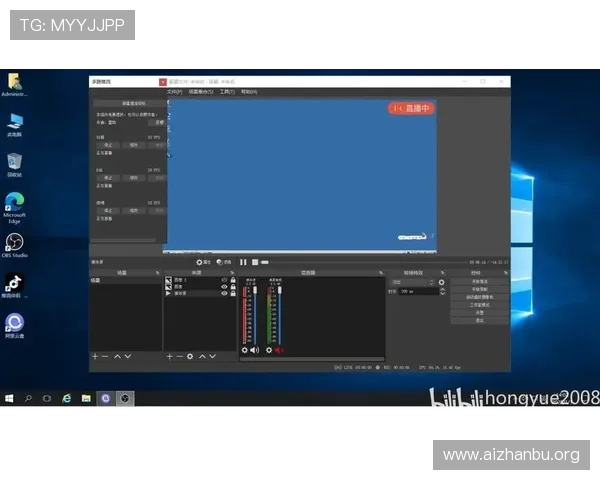The image size is (600, 480).
Task: Add a new scene with plus icon
Action: pyautogui.click(x=95, y=356)
